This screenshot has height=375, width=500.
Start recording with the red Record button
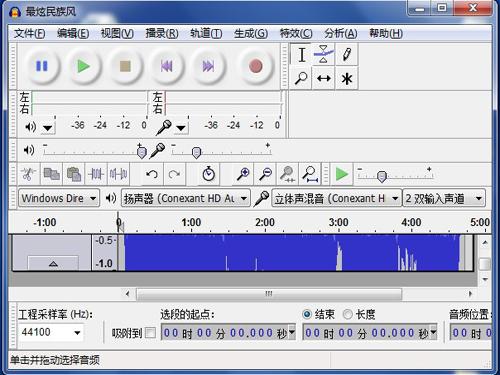(256, 66)
